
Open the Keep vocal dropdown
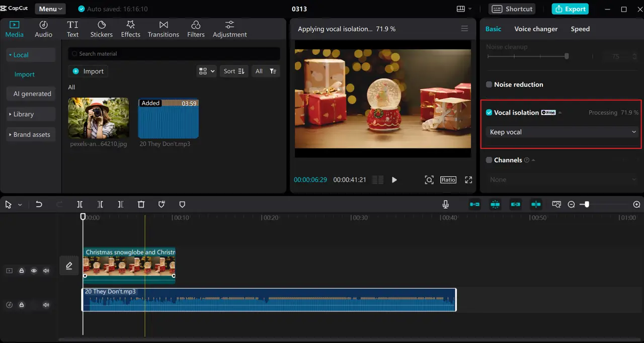click(562, 132)
